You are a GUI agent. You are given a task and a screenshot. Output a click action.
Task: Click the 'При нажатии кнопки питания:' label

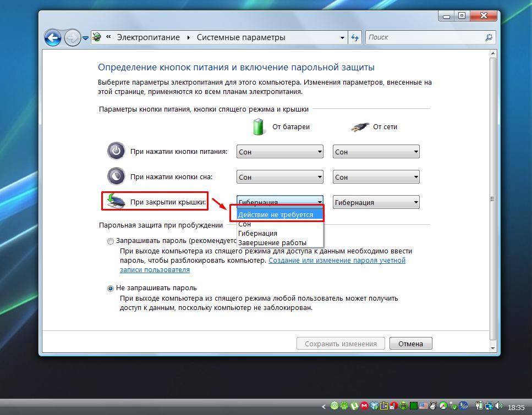[x=179, y=152]
